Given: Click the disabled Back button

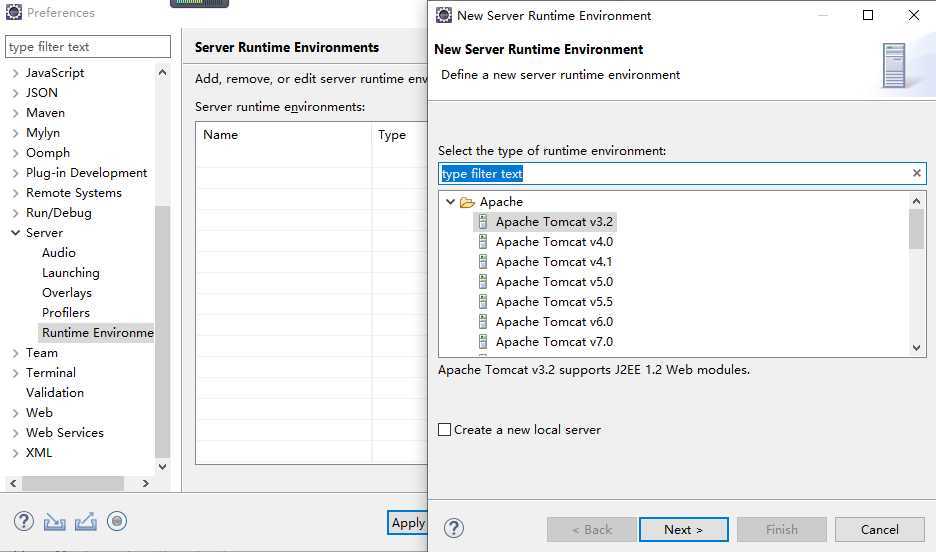Looking at the screenshot, I should (592, 529).
